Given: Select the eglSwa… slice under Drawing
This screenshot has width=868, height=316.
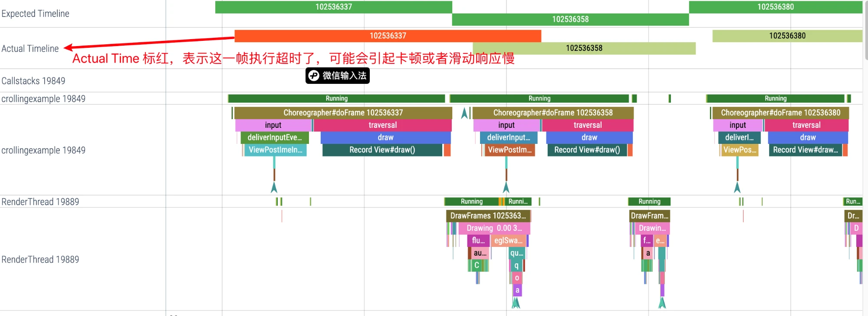Looking at the screenshot, I should click(508, 240).
